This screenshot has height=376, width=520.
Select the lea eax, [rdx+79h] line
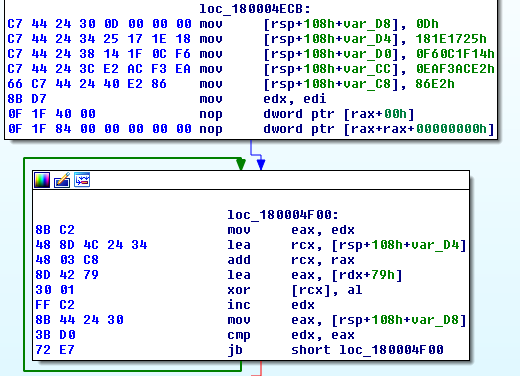point(315,275)
